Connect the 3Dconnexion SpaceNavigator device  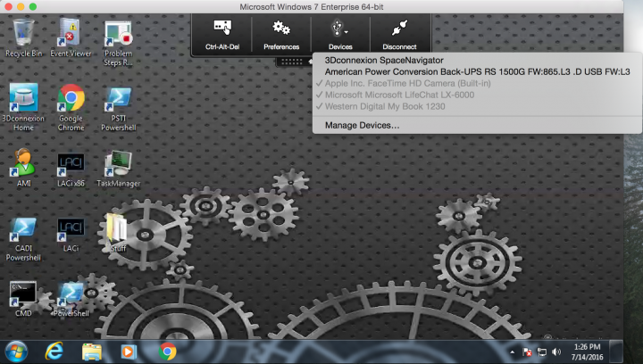pos(382,60)
